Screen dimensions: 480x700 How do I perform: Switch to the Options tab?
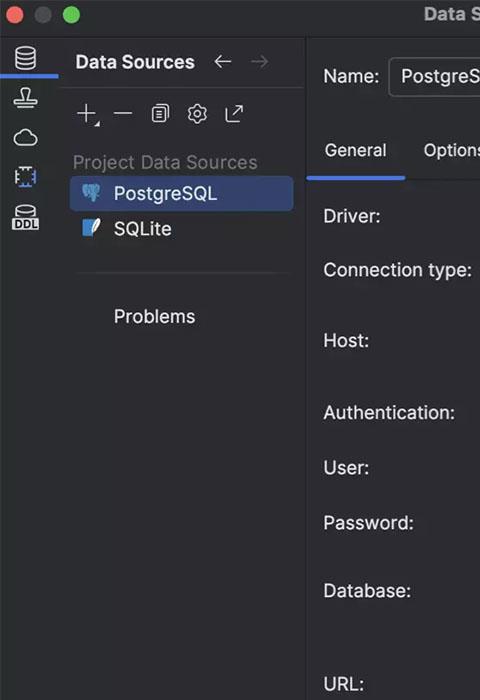(451, 150)
